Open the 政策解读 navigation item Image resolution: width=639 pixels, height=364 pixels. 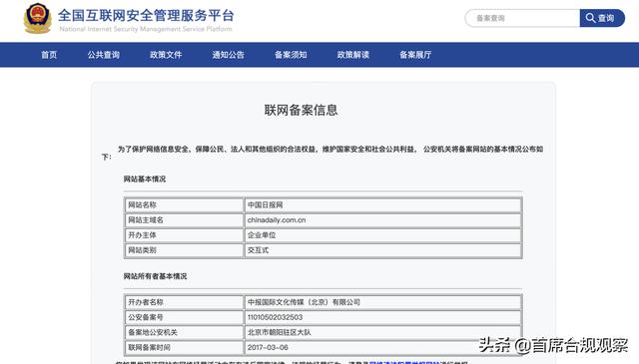(x=352, y=55)
